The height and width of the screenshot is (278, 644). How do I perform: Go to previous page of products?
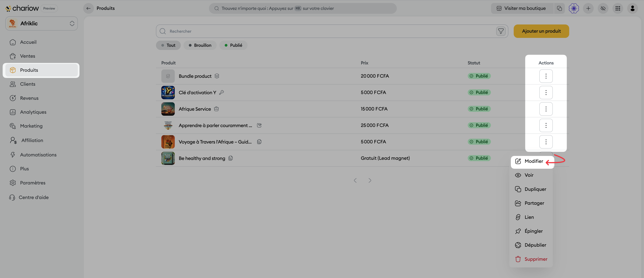[x=355, y=181]
